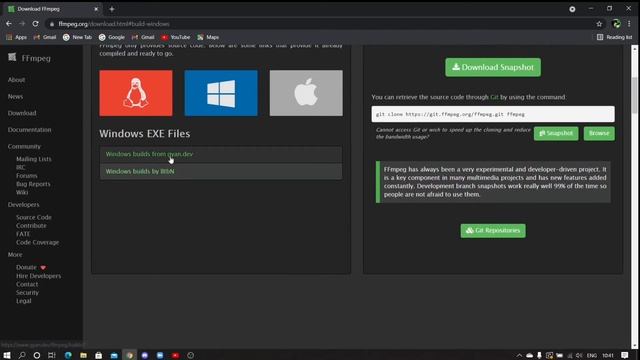Screen dimensions: 640x360
Task: Open News in the sidebar
Action: (15, 97)
